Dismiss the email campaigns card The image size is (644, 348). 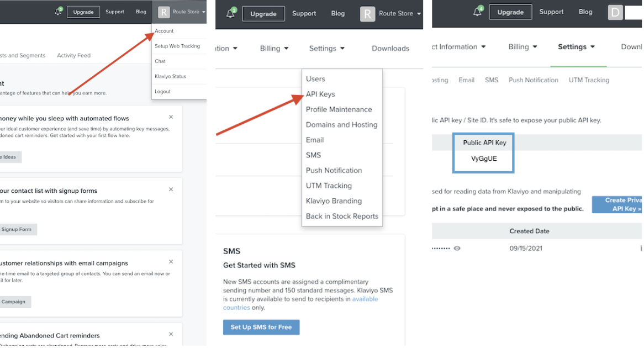point(171,262)
